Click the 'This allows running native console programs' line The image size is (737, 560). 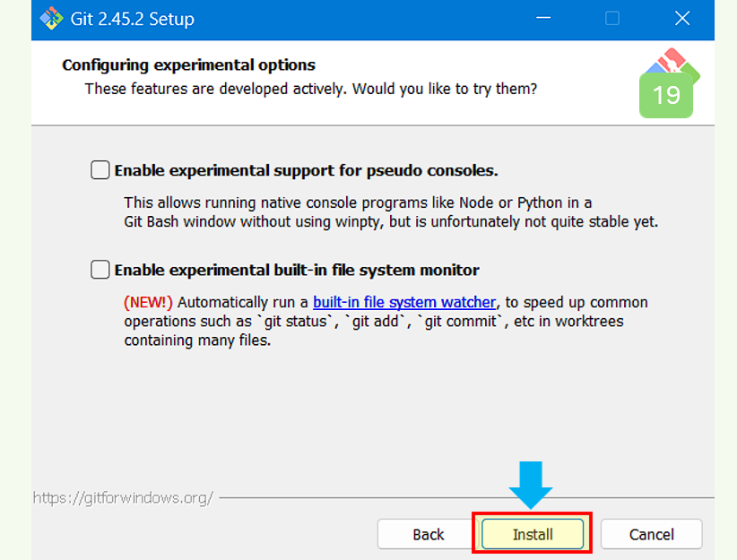358,202
